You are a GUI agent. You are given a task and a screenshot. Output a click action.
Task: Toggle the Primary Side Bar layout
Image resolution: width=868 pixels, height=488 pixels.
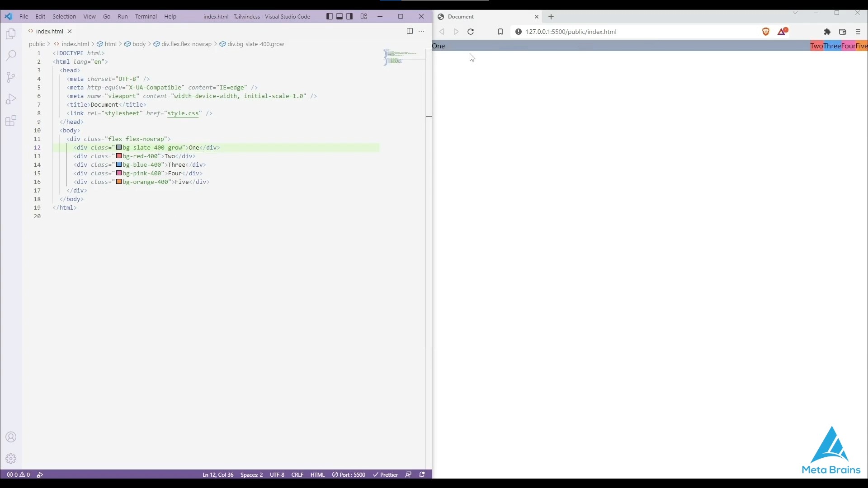click(x=330, y=16)
